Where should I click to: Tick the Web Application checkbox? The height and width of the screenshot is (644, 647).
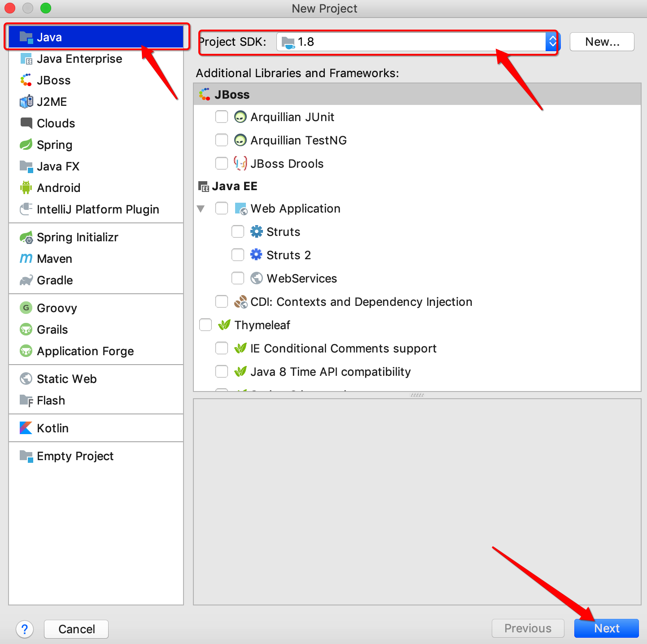[x=222, y=208]
